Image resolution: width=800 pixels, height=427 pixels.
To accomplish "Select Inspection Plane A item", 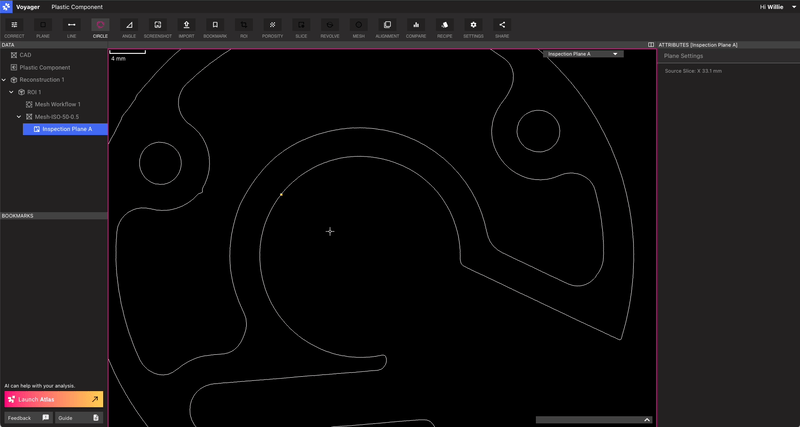I will click(x=65, y=129).
